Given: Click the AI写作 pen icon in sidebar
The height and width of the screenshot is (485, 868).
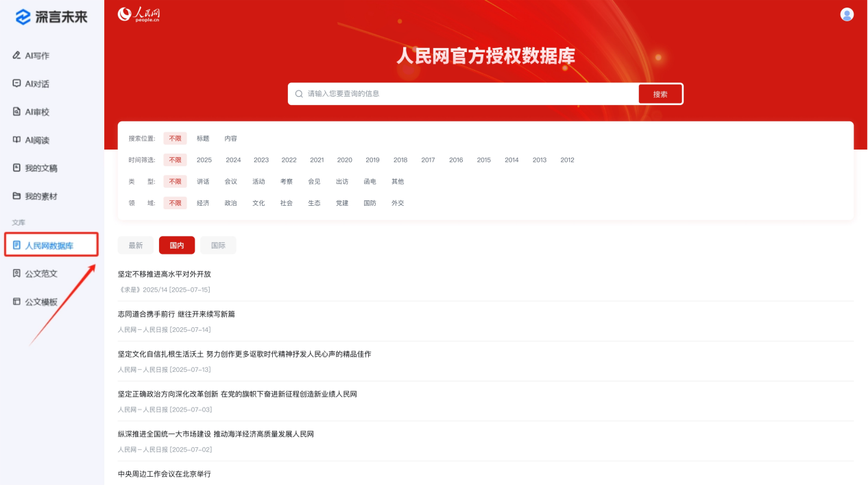Looking at the screenshot, I should coord(17,56).
